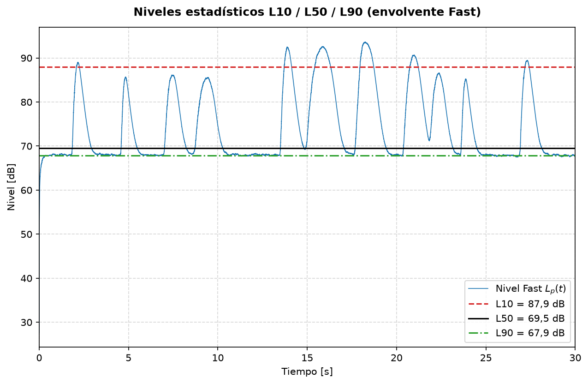Screen dimensions: 588x384
Task: Click the blue curve peak near 27 s
Action: tap(527, 60)
